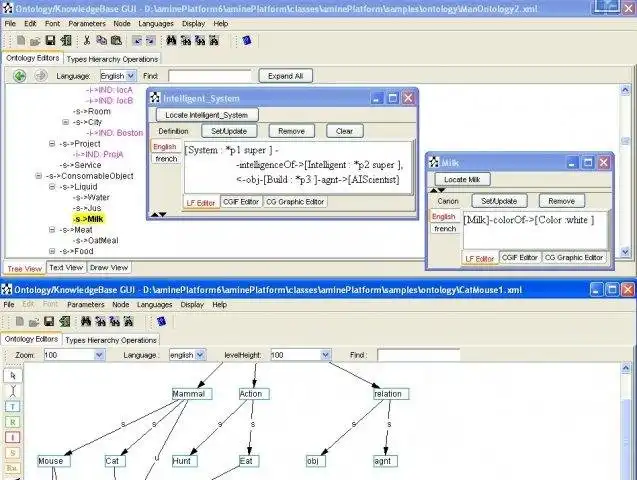Screen dimensions: 637x480
Task: Collapse the Liquid tree node
Action: click(x=52, y=187)
